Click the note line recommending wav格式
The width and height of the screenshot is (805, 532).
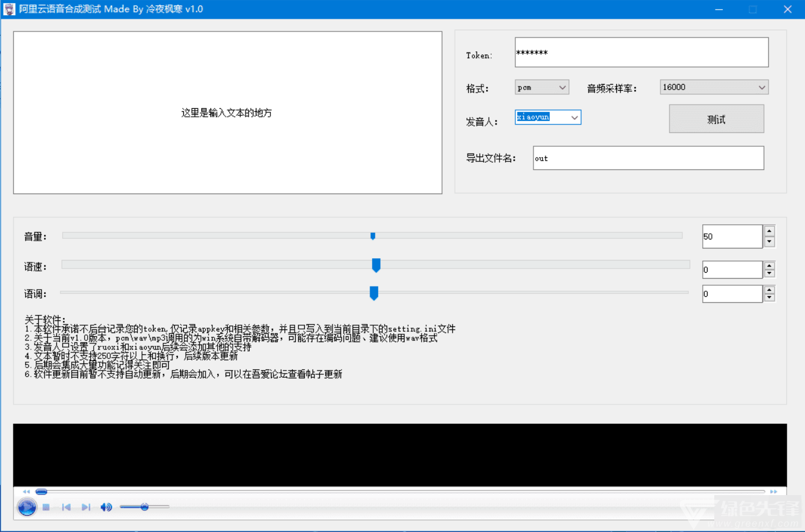(x=231, y=338)
